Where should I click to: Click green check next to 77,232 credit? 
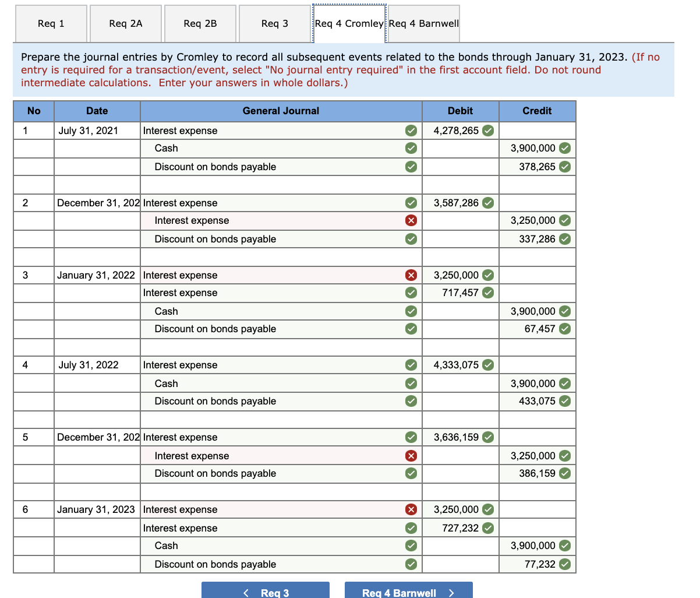coord(565,564)
